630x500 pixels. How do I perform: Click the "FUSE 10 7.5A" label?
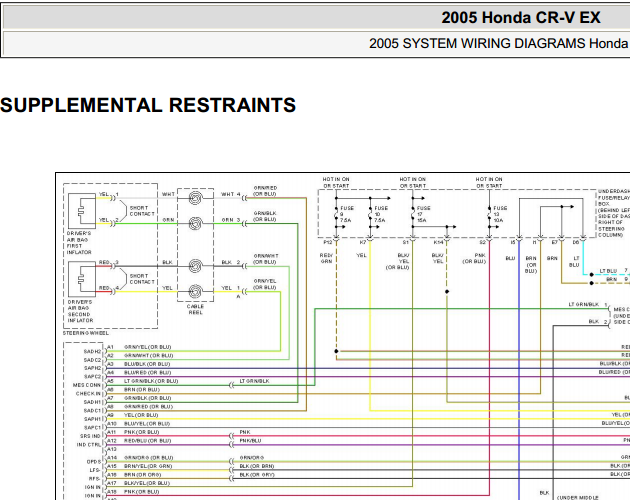[x=381, y=214]
